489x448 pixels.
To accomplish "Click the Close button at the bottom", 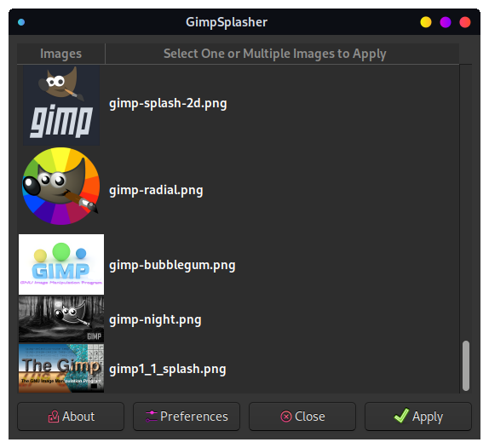I will [x=302, y=416].
